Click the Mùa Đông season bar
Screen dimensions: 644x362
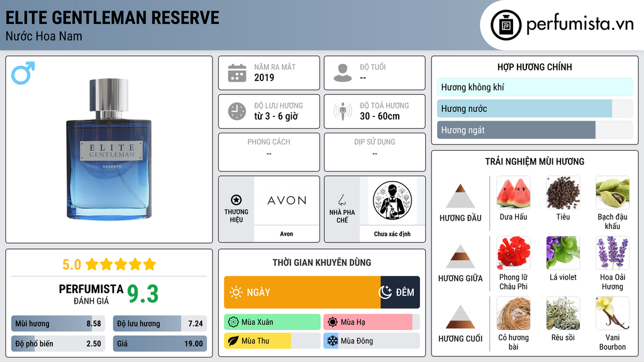point(372,341)
